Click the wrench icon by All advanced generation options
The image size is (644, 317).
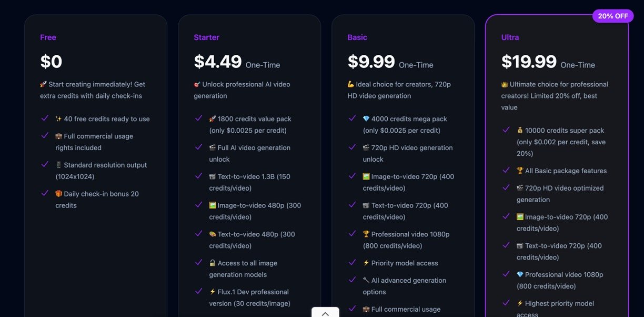pos(366,281)
